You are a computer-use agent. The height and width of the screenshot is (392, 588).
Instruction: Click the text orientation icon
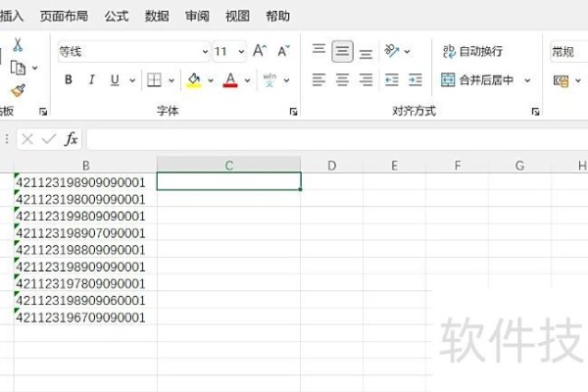392,51
